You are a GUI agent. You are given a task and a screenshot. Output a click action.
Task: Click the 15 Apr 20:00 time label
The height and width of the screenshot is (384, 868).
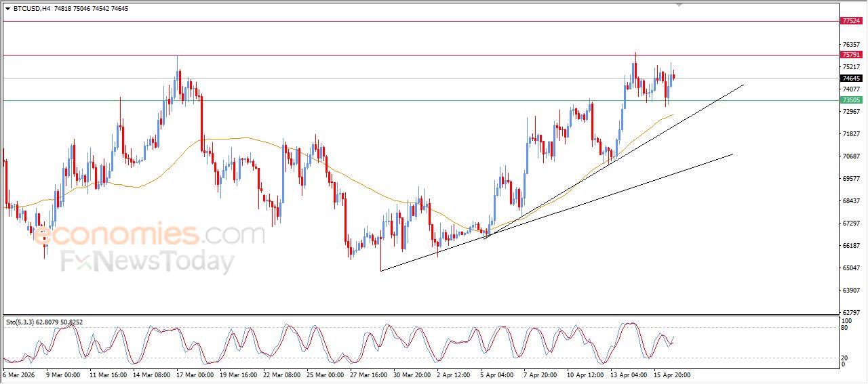[x=671, y=375]
